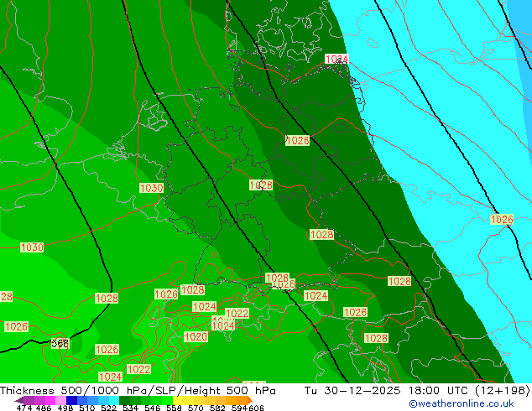
Task: Click the '1020' isobar label
Action: (x=196, y=336)
